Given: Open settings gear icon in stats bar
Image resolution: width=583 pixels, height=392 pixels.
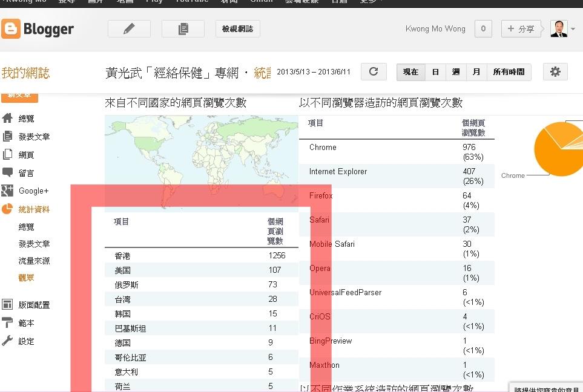Looking at the screenshot, I should point(555,72).
